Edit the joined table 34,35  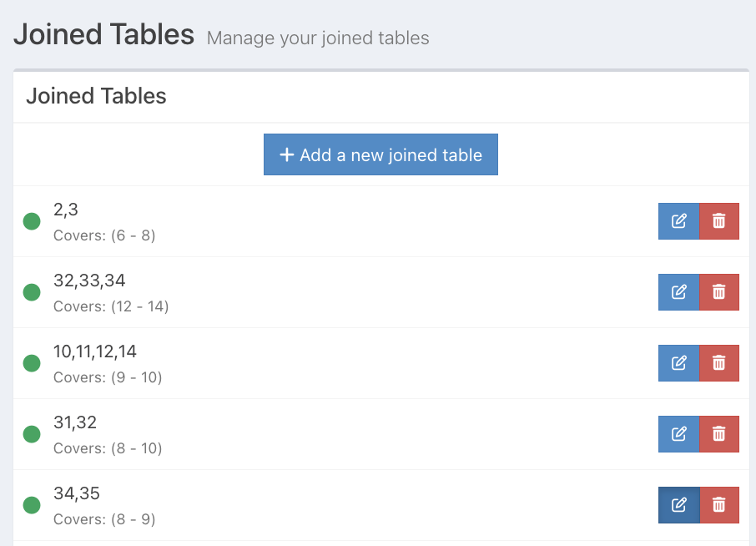pyautogui.click(x=678, y=505)
